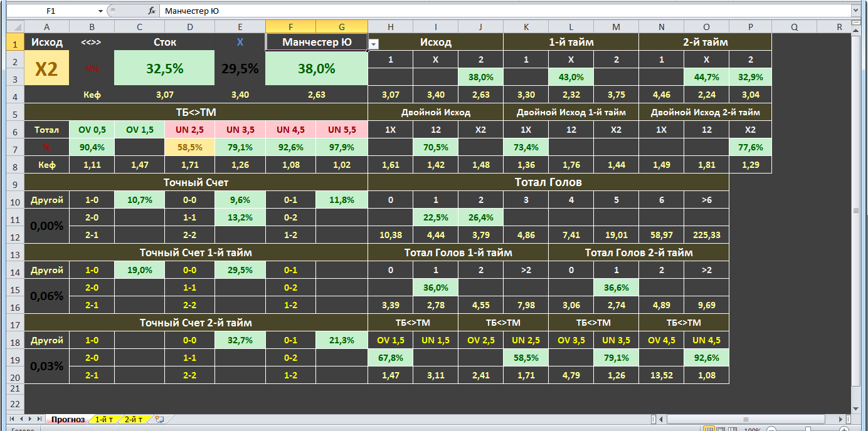The width and height of the screenshot is (868, 431).
Task: Click the 13,52 coefficient cell in row 20
Action: pos(661,375)
